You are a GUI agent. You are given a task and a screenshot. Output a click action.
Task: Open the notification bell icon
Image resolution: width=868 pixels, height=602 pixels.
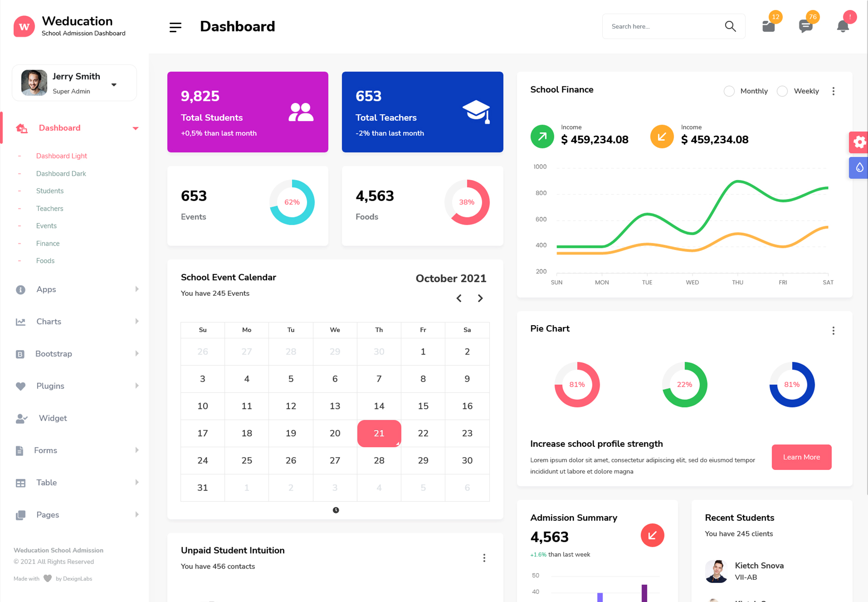(843, 26)
